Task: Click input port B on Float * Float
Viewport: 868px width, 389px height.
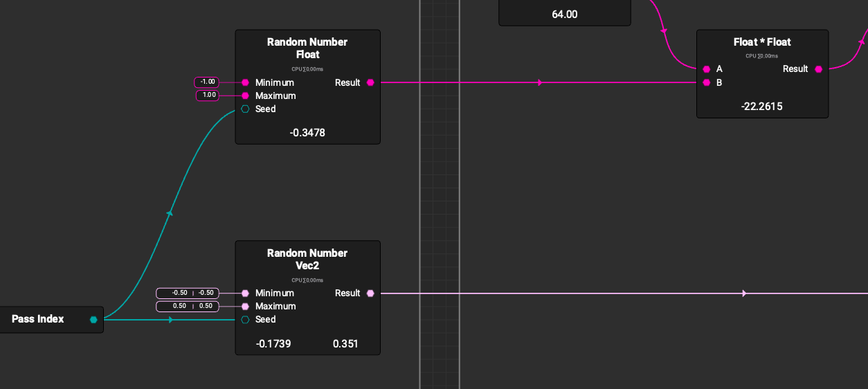Action: click(x=706, y=83)
